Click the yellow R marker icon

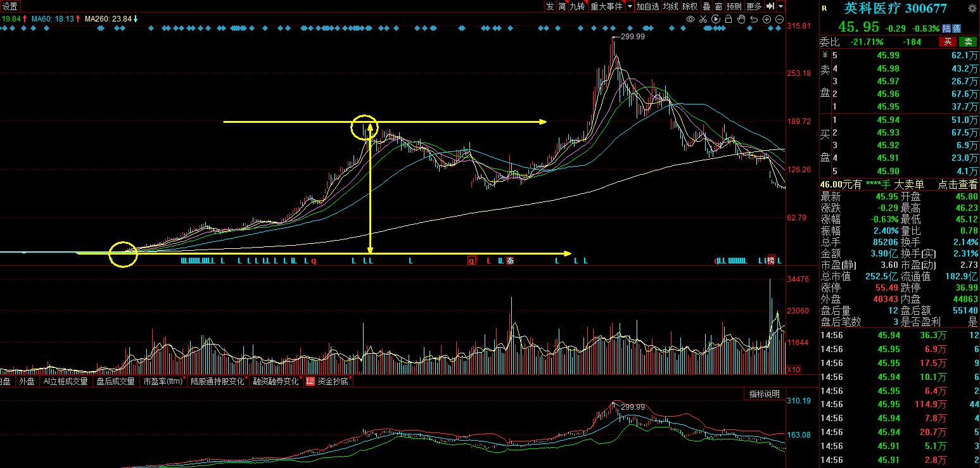point(824,9)
